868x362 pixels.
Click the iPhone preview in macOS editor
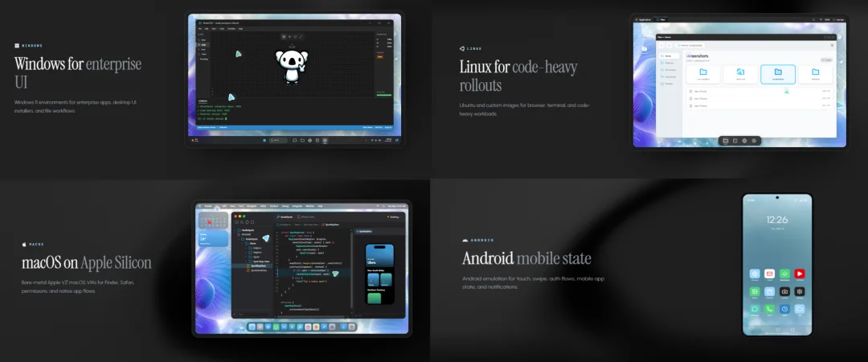(x=379, y=274)
